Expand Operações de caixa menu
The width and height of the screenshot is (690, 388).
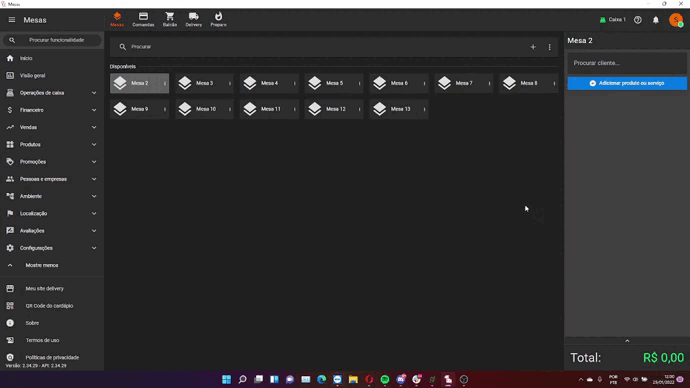[52, 93]
